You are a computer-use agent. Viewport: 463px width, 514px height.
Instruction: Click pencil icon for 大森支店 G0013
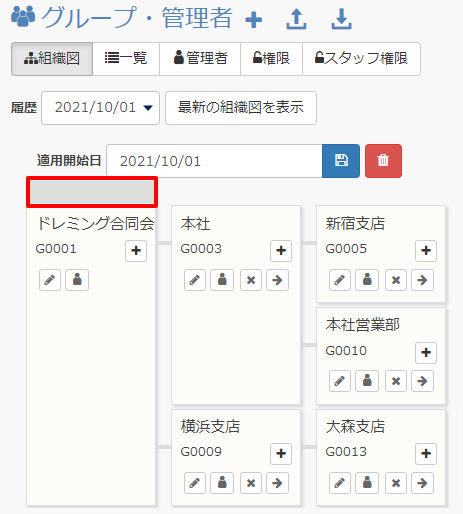(340, 483)
